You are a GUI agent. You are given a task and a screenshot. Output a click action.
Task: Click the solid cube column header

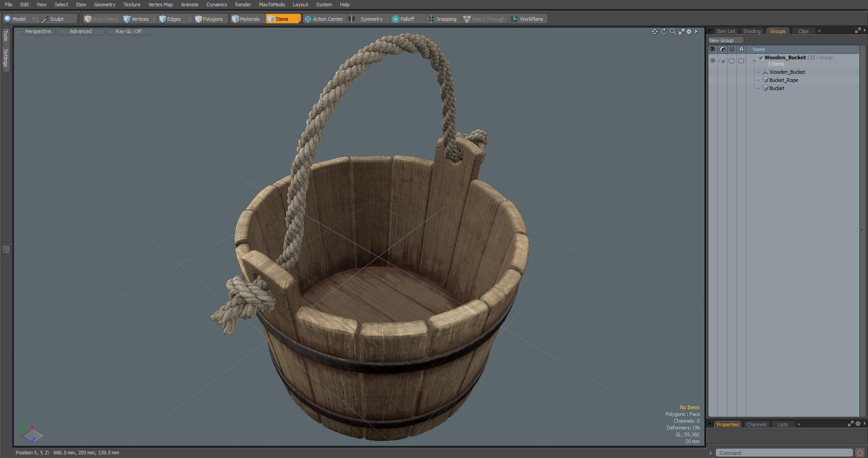point(741,49)
